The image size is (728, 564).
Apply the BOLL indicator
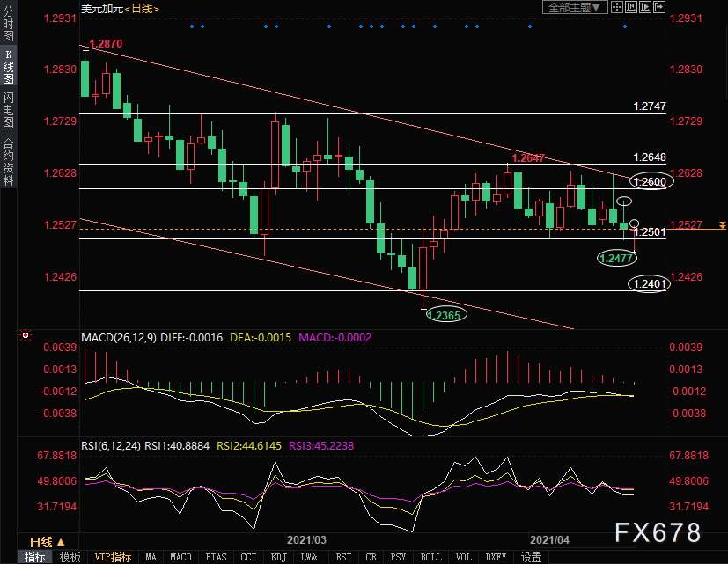click(x=430, y=557)
